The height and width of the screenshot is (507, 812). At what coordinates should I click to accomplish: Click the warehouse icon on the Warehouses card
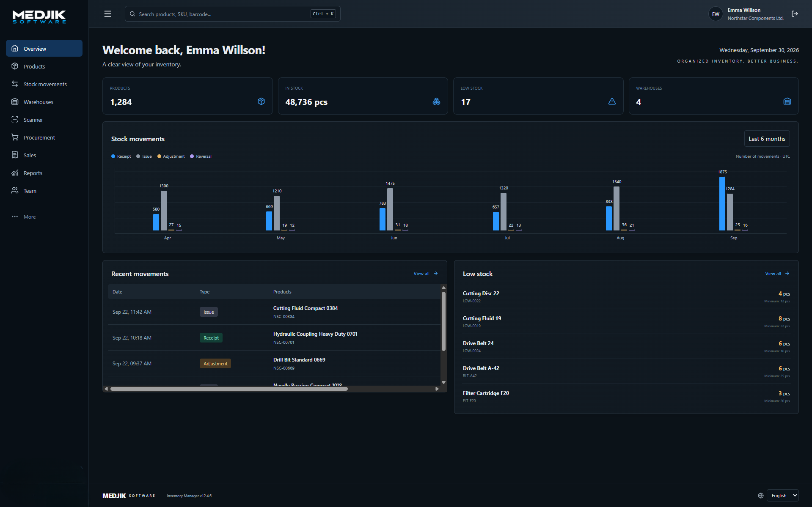point(787,101)
